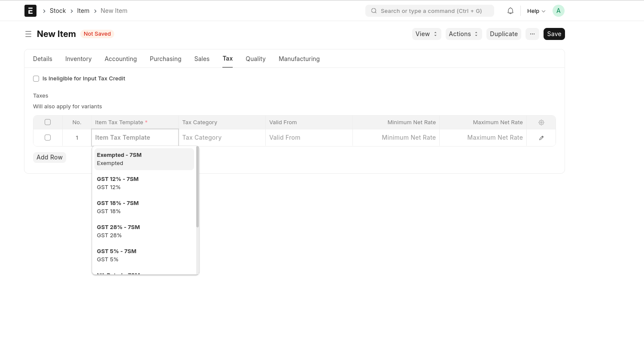Open the three-dots more options menu
The height and width of the screenshot is (355, 644).
[x=532, y=34]
